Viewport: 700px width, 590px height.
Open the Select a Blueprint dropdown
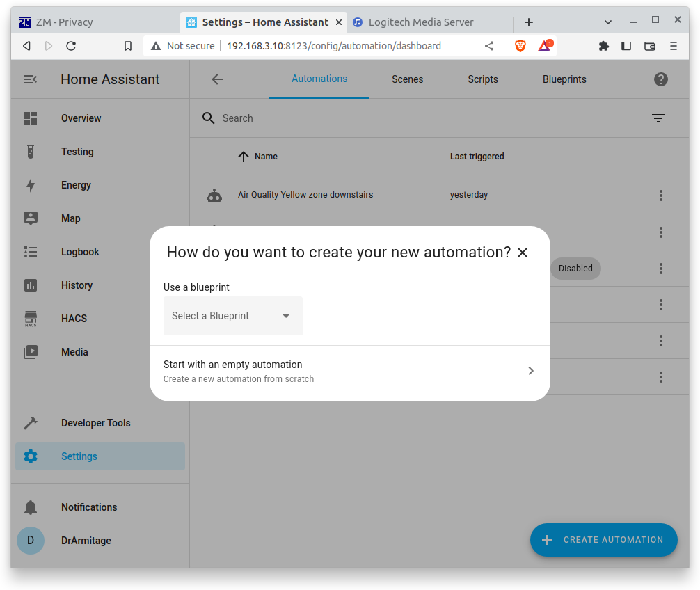(233, 316)
